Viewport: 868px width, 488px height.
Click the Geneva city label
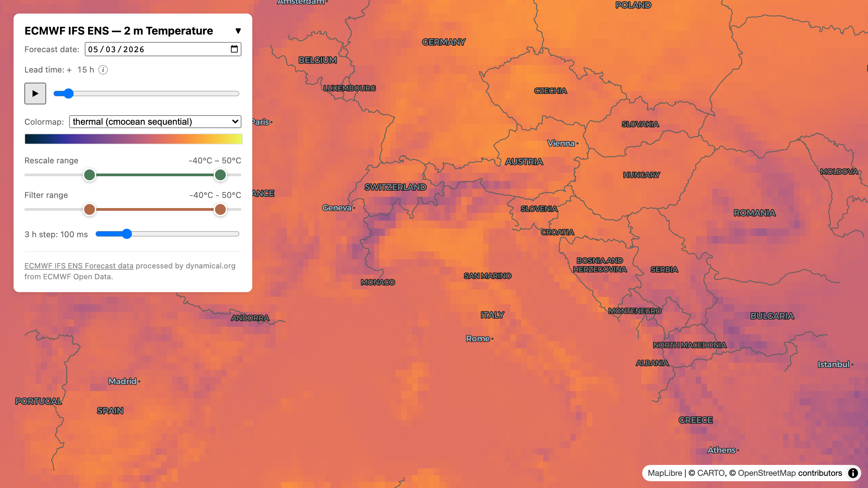[337, 208]
